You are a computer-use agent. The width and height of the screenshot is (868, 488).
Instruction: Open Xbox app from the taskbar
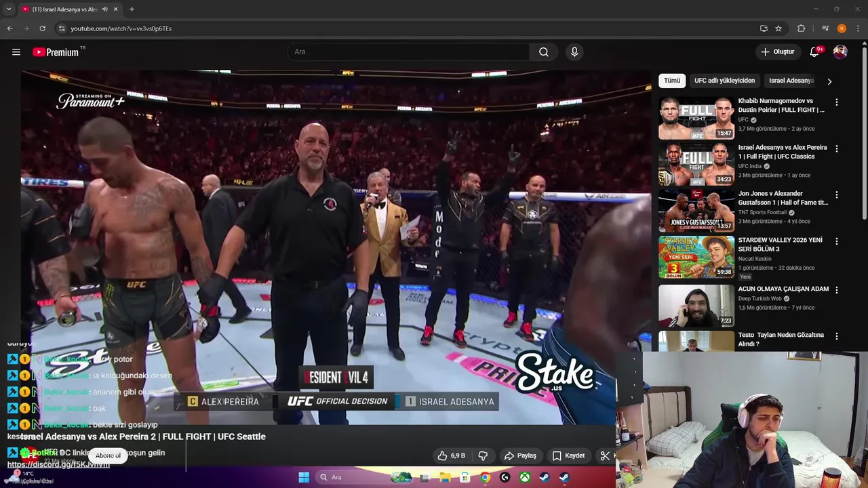click(x=525, y=477)
